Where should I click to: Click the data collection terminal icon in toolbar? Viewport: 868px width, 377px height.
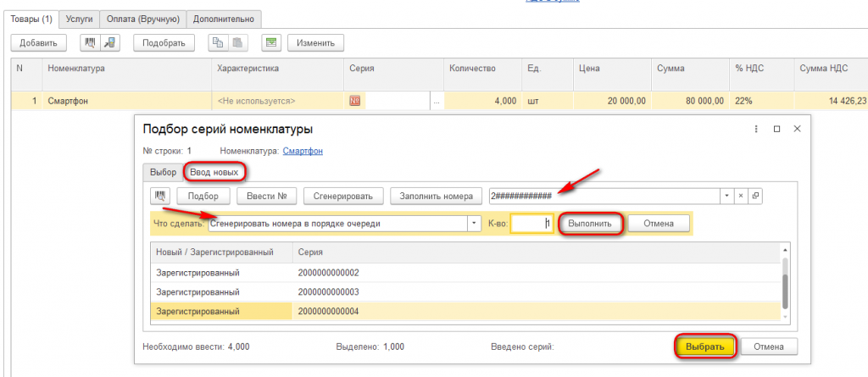coord(108,42)
